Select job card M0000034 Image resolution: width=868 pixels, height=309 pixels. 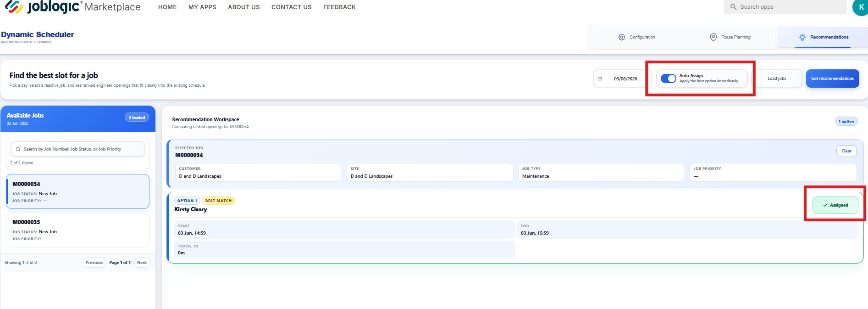pos(77,191)
